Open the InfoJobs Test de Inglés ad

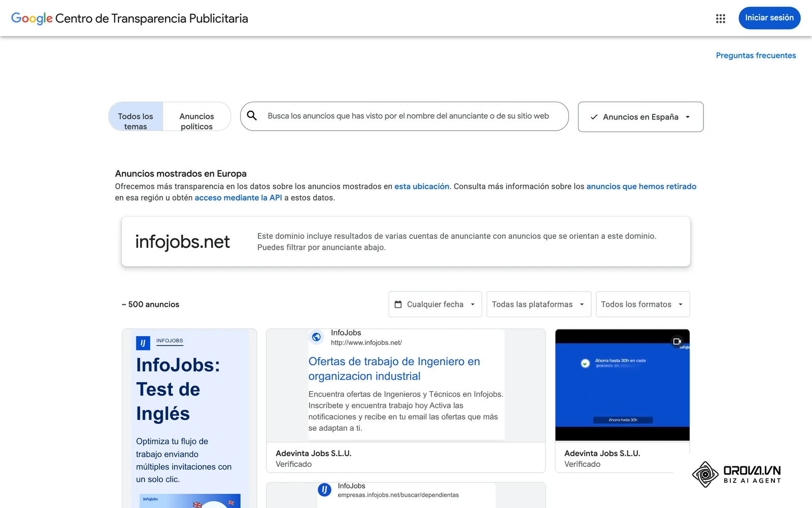[x=189, y=419]
